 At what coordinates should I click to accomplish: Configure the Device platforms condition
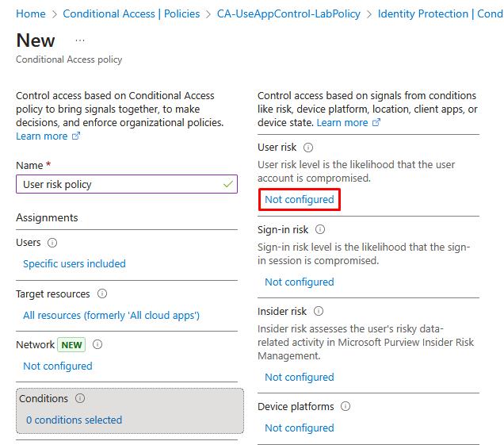click(x=300, y=428)
